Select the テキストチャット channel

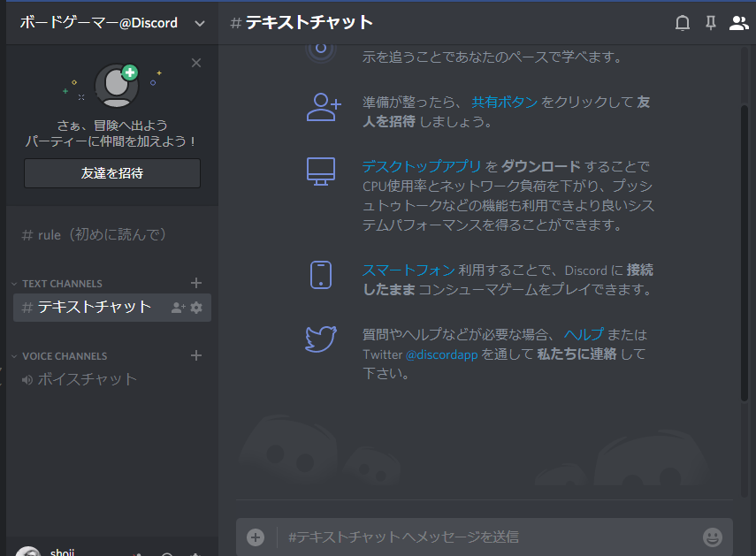coord(95,307)
